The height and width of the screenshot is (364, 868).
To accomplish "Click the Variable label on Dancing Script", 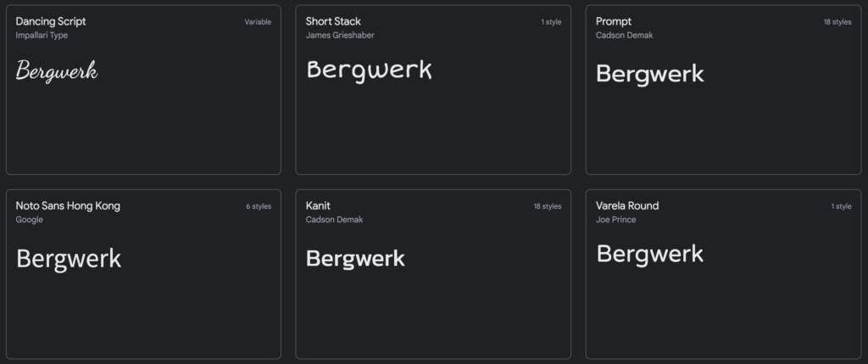I will tap(258, 22).
